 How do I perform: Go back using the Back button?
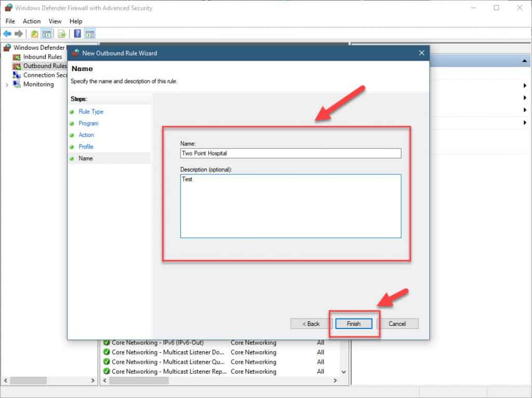(310, 323)
